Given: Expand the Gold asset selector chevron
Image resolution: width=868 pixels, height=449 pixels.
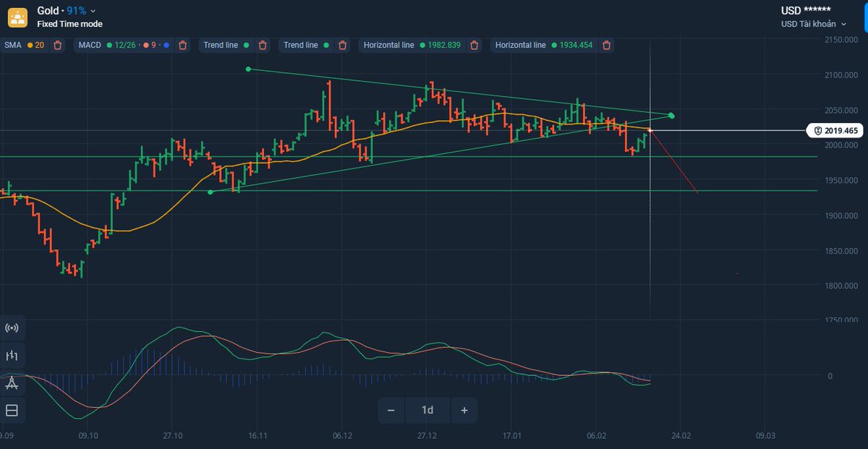Looking at the screenshot, I should tap(93, 11).
